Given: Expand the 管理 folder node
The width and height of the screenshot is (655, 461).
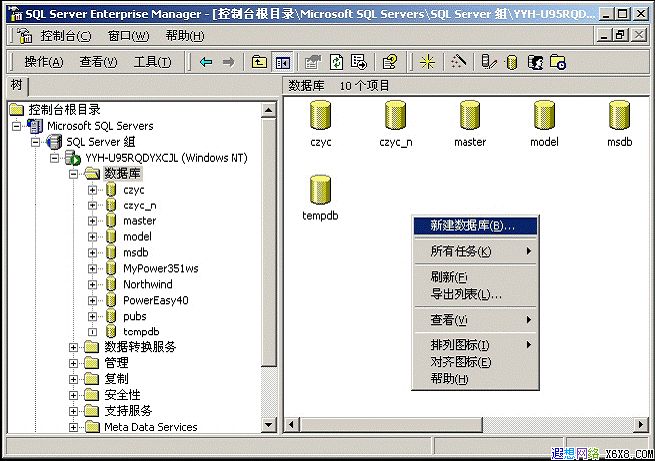Looking at the screenshot, I should click(74, 363).
